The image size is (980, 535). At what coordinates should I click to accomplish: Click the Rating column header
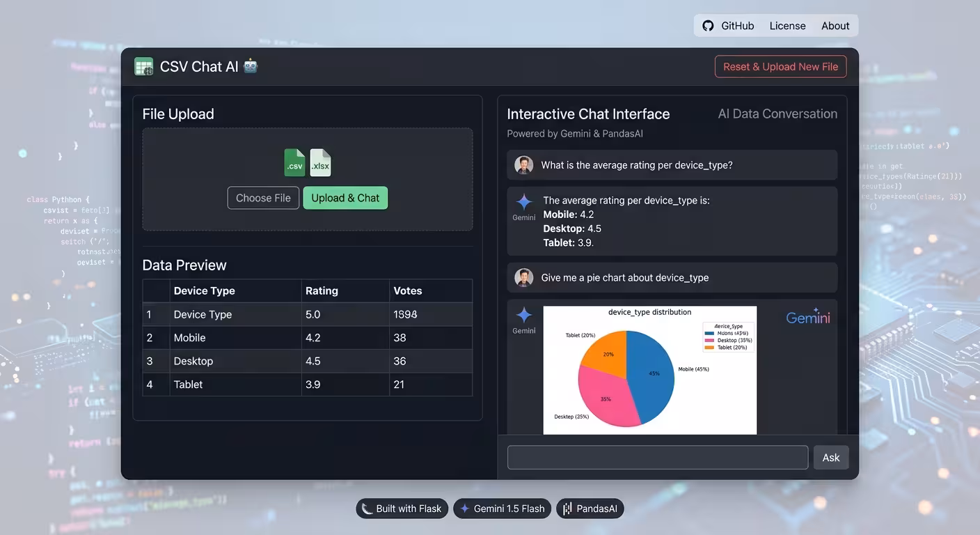coord(345,291)
